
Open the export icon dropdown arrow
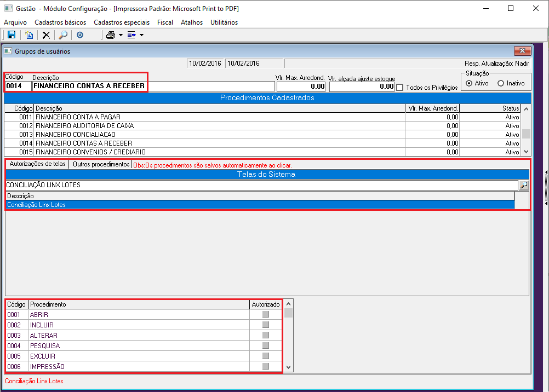click(141, 35)
